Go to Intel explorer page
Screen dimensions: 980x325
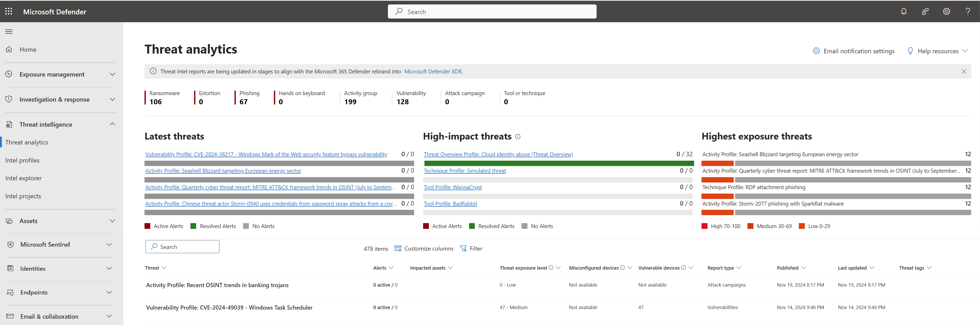tap(23, 178)
